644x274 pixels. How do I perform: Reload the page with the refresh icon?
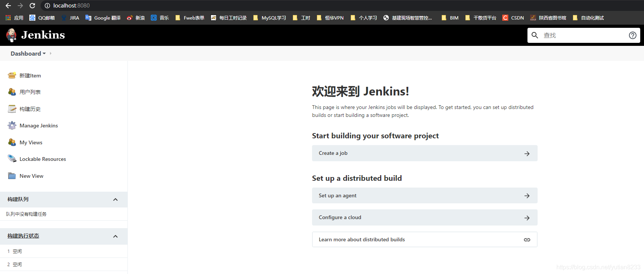(32, 6)
